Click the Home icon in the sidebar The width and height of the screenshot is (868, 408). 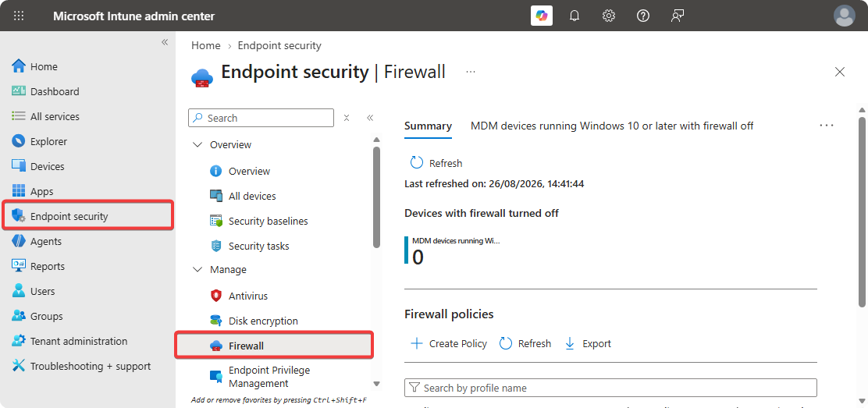pyautogui.click(x=19, y=66)
